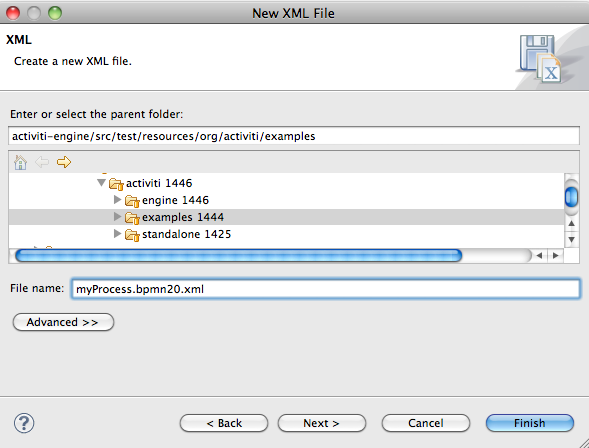Click the parent folder path field
This screenshot has width=589, height=448.
(x=294, y=136)
